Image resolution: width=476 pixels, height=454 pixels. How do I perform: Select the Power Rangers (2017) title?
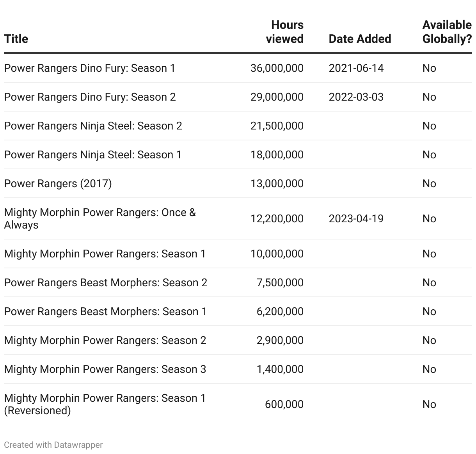[58, 184]
